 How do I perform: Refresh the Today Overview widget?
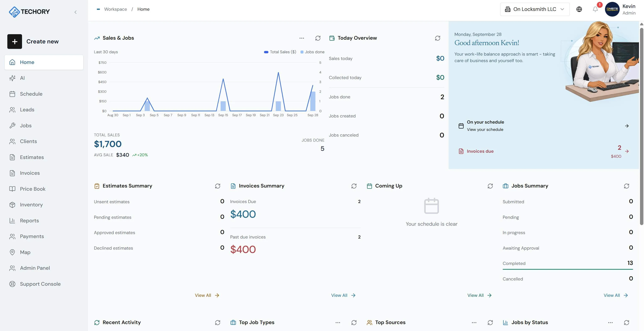tap(437, 38)
